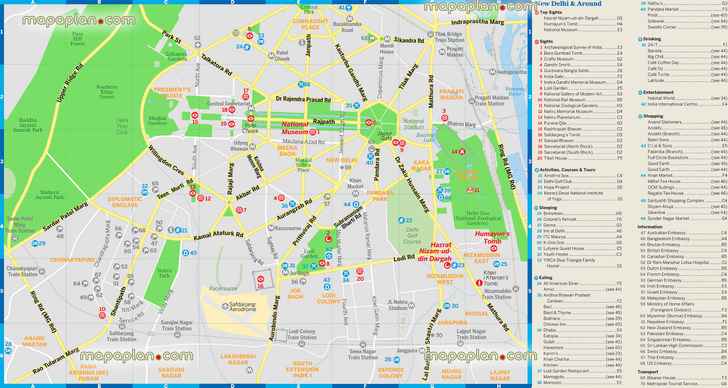Select the India Gate red marker on Rajpath
This screenshot has width=728, height=388.
click(x=369, y=123)
